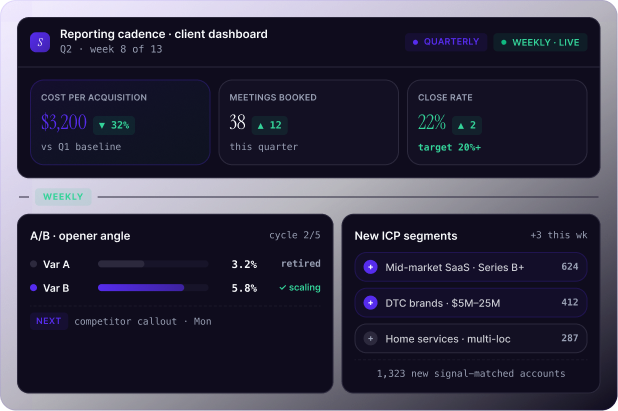Click the purple S logo icon
The width and height of the screenshot is (618, 411).
[x=40, y=42]
